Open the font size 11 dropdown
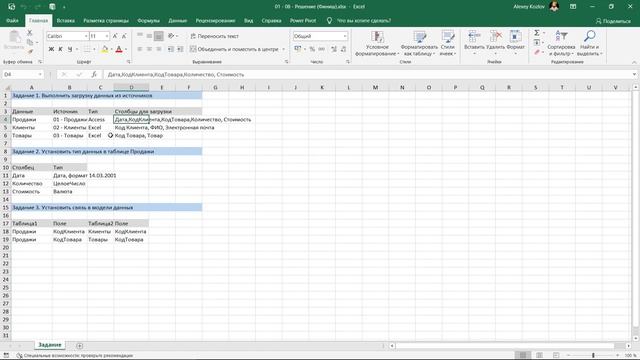 tap(107, 36)
